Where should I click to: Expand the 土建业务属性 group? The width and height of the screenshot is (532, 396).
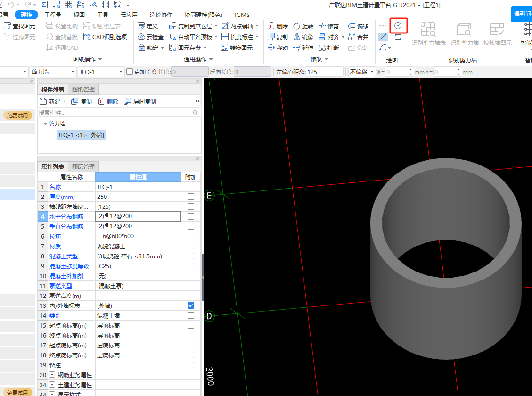52,385
